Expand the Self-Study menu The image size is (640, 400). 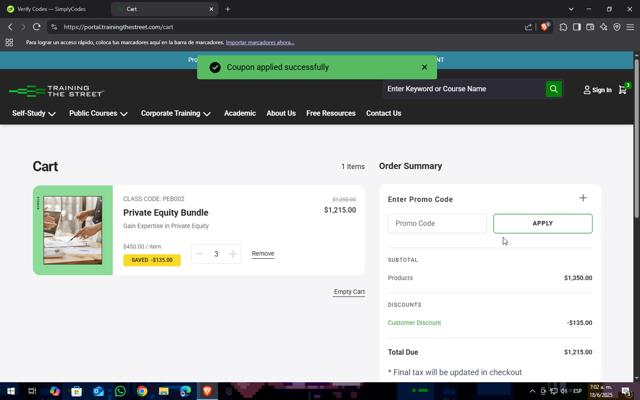(33, 113)
